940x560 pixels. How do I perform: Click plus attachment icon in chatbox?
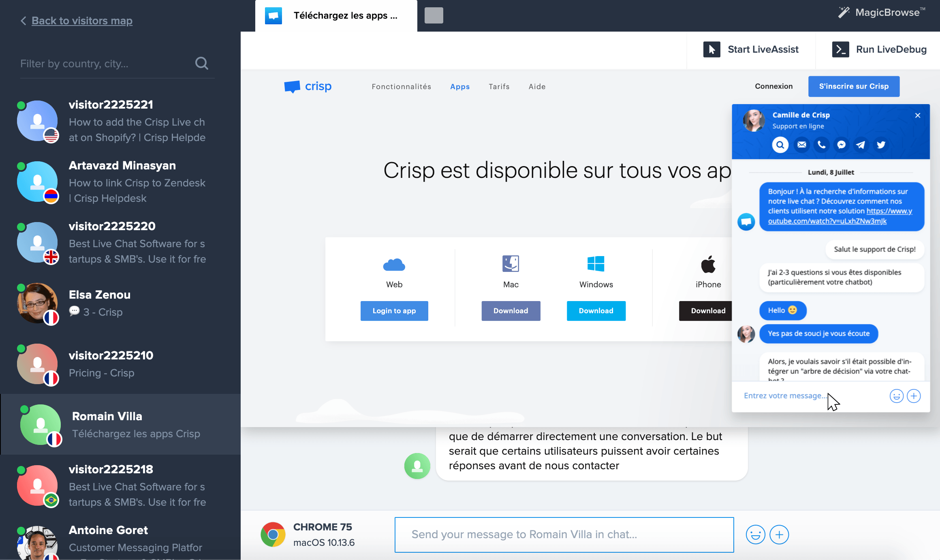[914, 396]
